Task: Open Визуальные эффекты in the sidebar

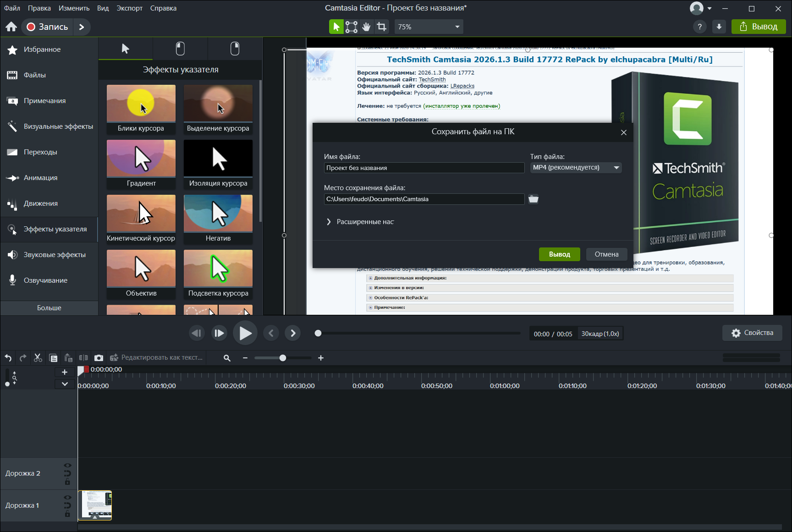Action: point(49,126)
